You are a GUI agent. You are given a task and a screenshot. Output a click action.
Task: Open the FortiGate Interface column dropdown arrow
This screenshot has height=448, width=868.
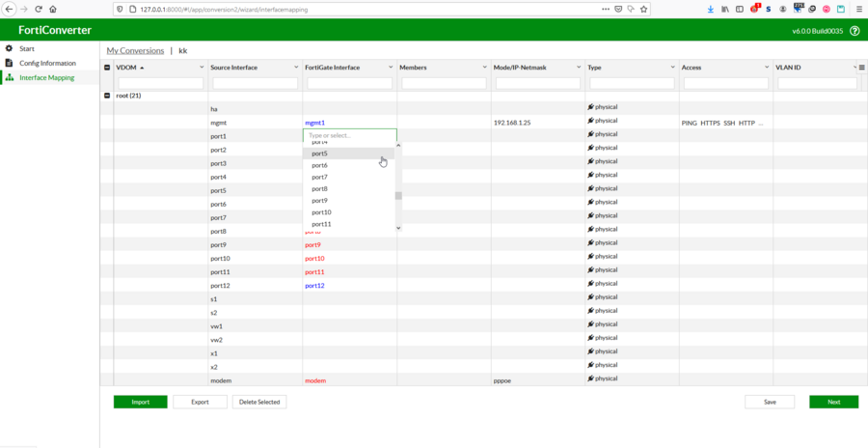(x=391, y=68)
